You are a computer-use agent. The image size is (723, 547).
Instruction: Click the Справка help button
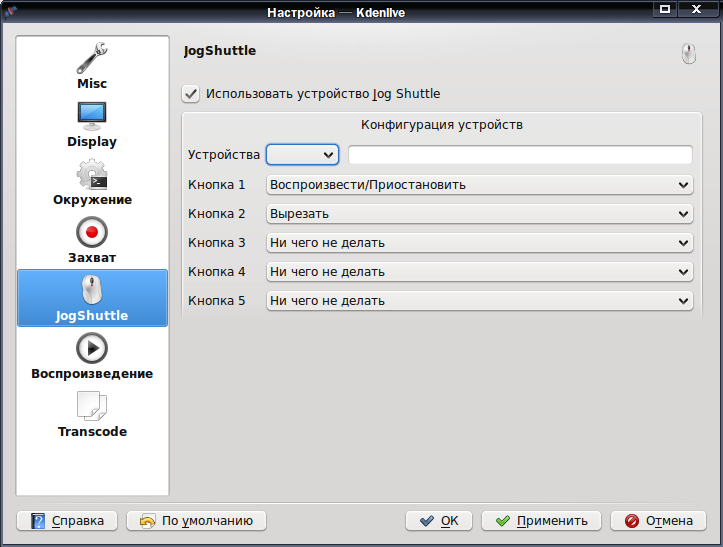(67, 521)
